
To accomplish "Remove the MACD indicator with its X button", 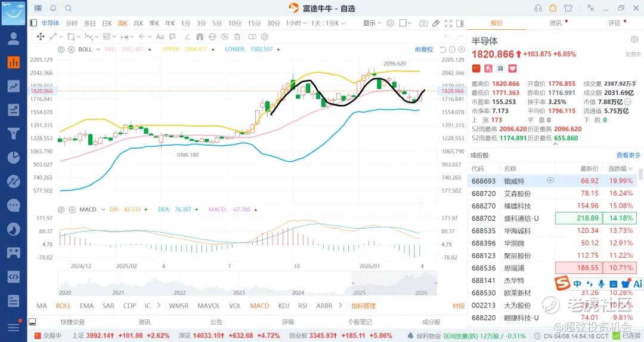I will point(71,209).
